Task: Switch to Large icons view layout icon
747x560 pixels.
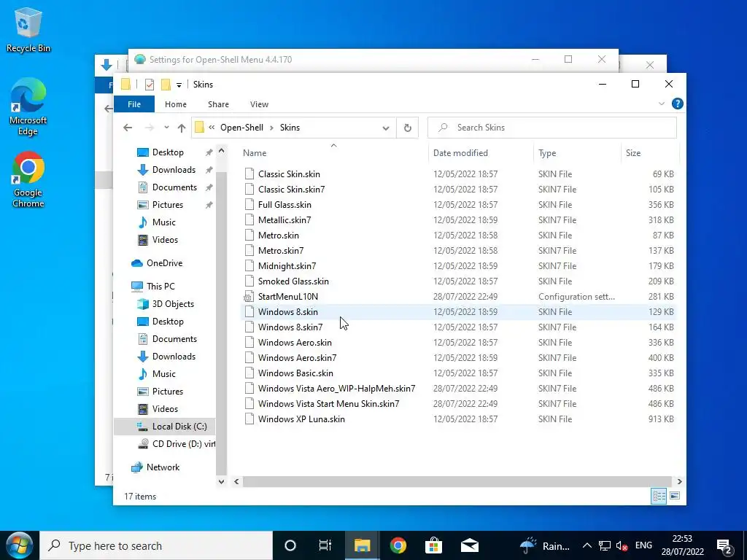Action: click(x=675, y=496)
